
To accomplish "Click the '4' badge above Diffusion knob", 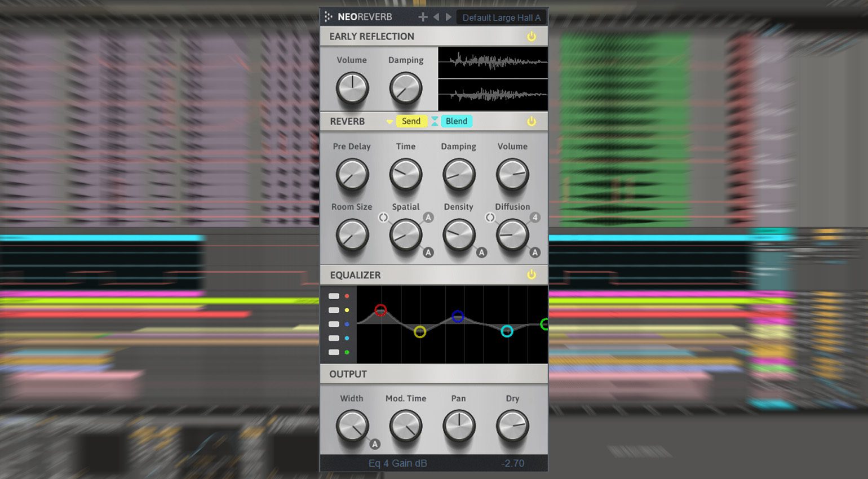I will pos(534,218).
